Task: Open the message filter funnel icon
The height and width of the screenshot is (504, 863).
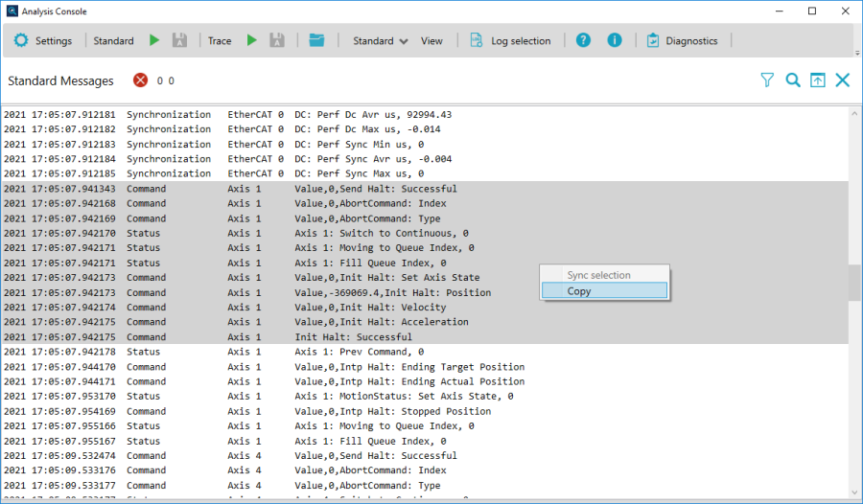Action: [x=767, y=80]
